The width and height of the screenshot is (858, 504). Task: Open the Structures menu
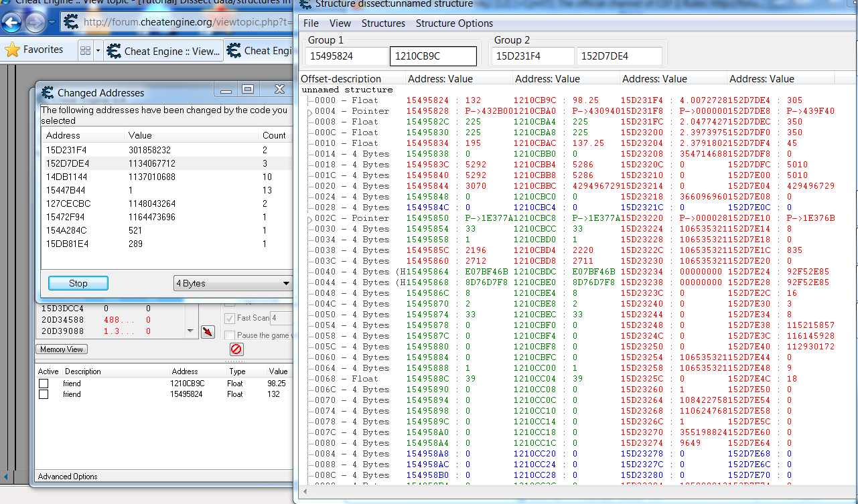(x=383, y=23)
